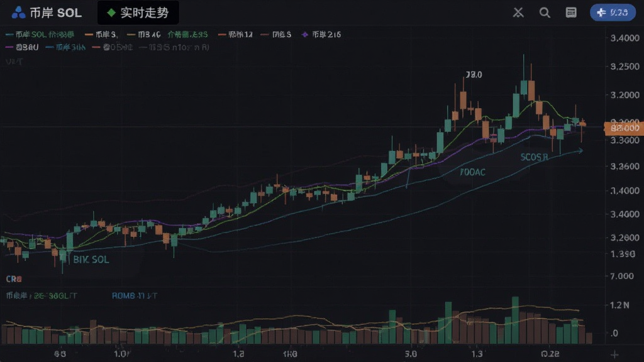
Task: Click the 5.0 time axis label
Action: pyautogui.click(x=410, y=354)
